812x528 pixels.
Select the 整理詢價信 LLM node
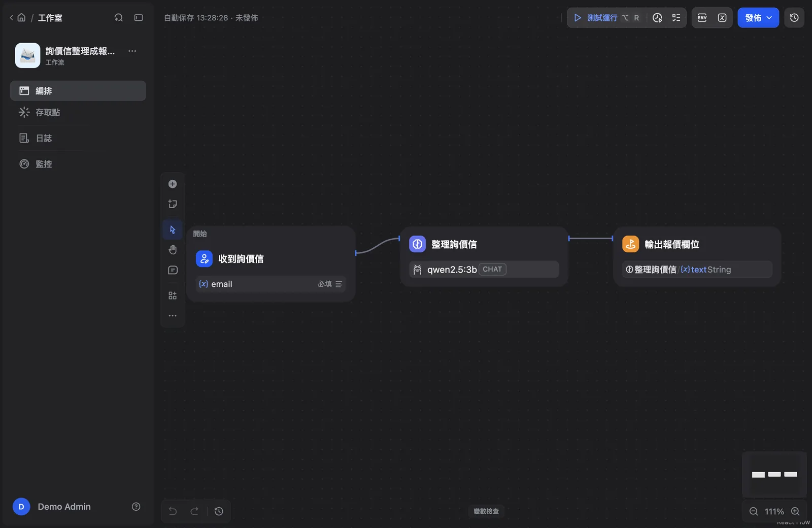(484, 256)
